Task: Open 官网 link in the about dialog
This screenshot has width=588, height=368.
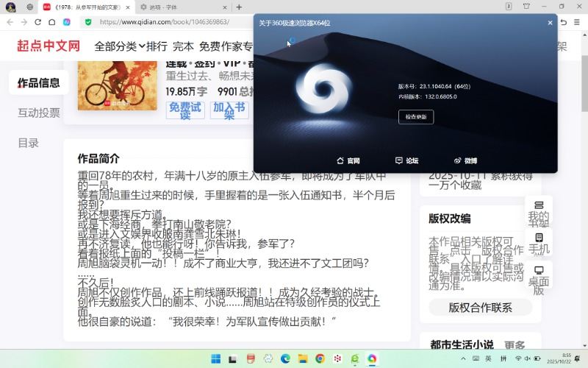Action: [348, 160]
